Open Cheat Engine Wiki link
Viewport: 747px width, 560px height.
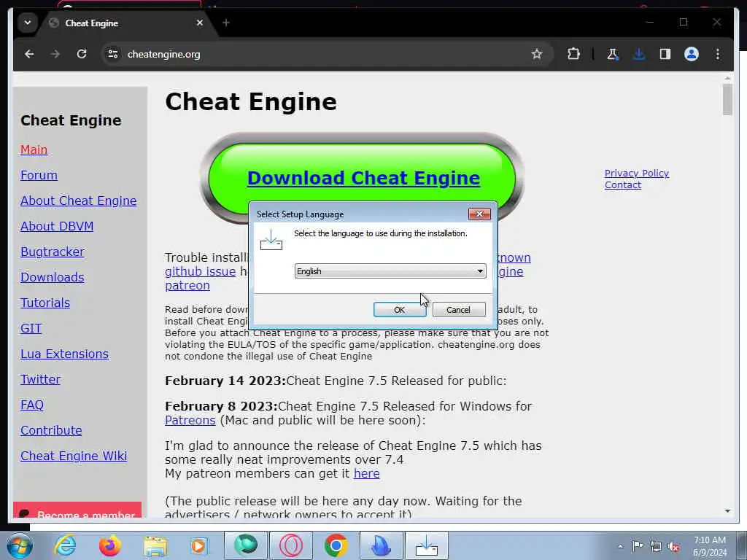coord(74,456)
